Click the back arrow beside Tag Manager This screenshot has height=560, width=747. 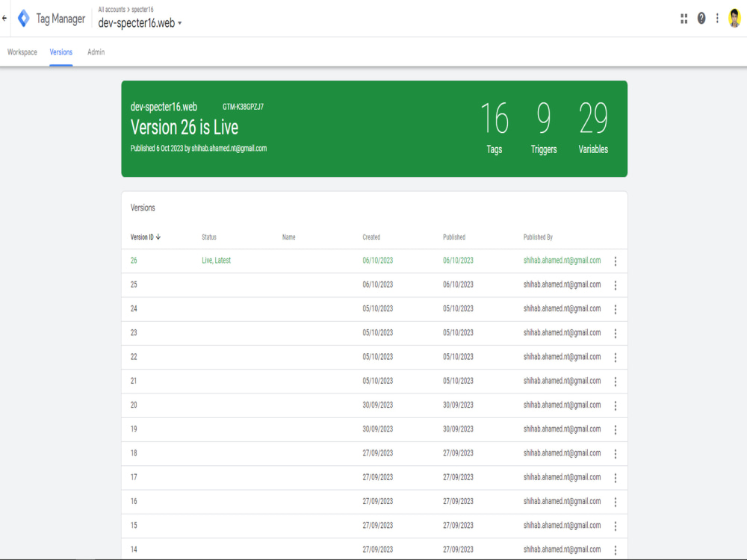(x=7, y=18)
